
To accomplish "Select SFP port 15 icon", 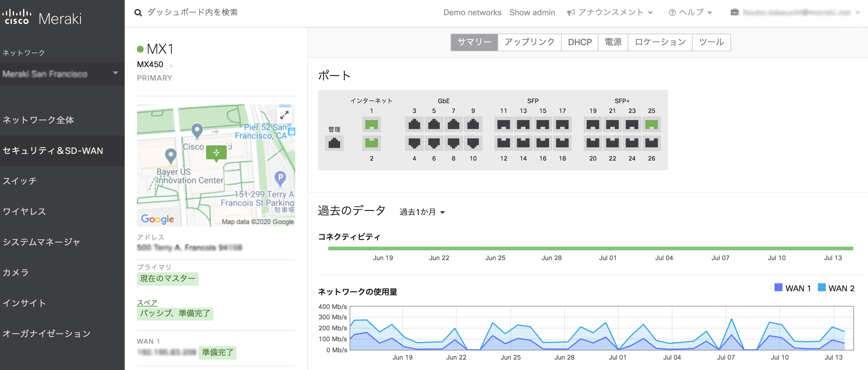I will click(x=542, y=124).
